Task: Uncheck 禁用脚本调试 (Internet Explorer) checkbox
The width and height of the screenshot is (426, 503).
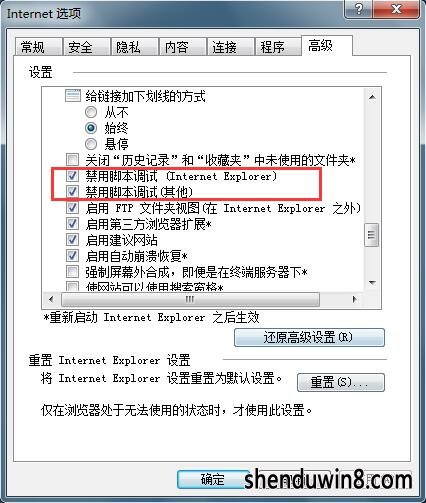Action: [x=72, y=176]
